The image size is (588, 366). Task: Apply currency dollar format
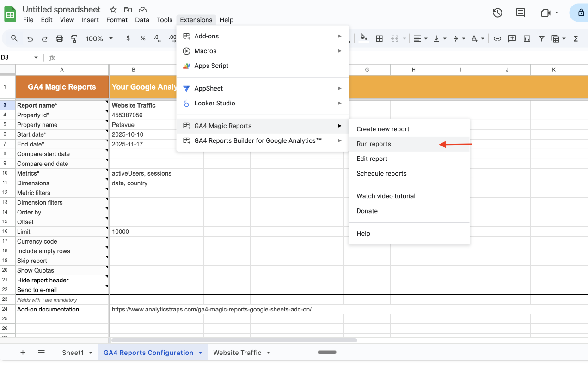click(x=128, y=39)
